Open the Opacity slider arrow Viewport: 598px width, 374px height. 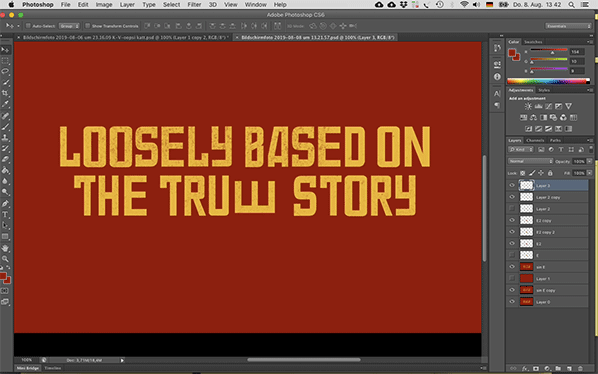pos(590,161)
